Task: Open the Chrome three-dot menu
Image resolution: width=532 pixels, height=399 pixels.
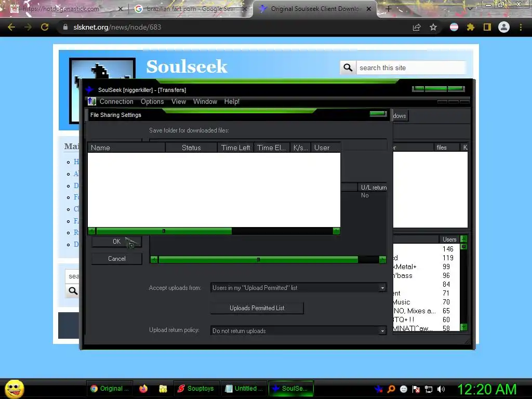Action: tap(521, 27)
